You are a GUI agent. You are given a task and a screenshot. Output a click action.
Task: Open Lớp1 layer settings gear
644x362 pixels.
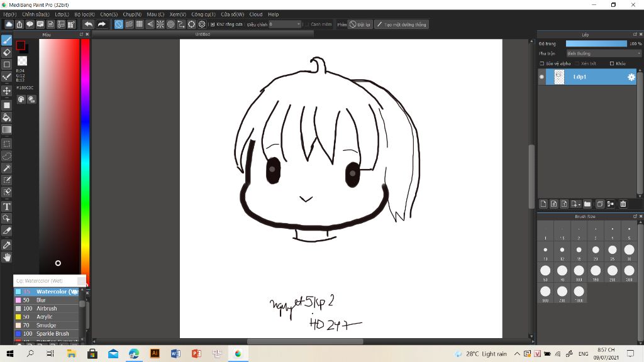pyautogui.click(x=631, y=77)
